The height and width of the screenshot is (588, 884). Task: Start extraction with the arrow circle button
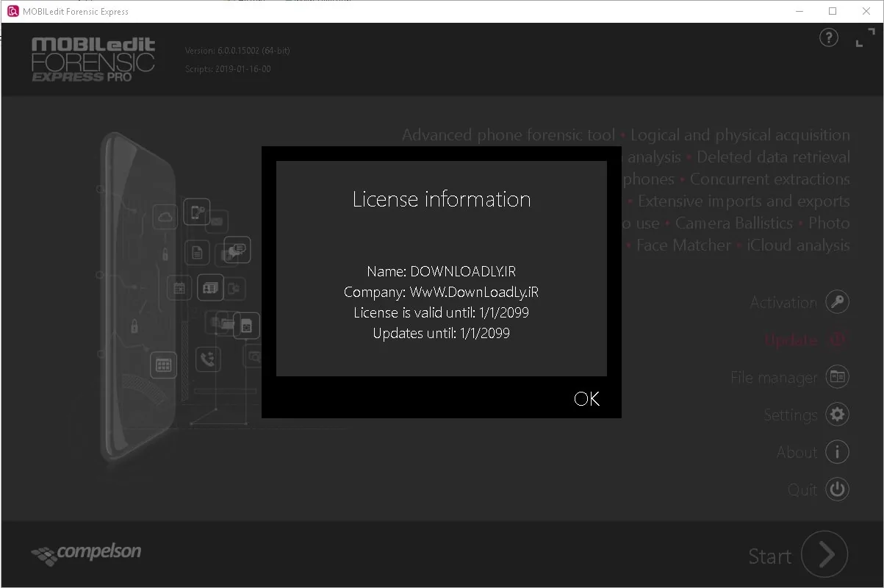[824, 555]
